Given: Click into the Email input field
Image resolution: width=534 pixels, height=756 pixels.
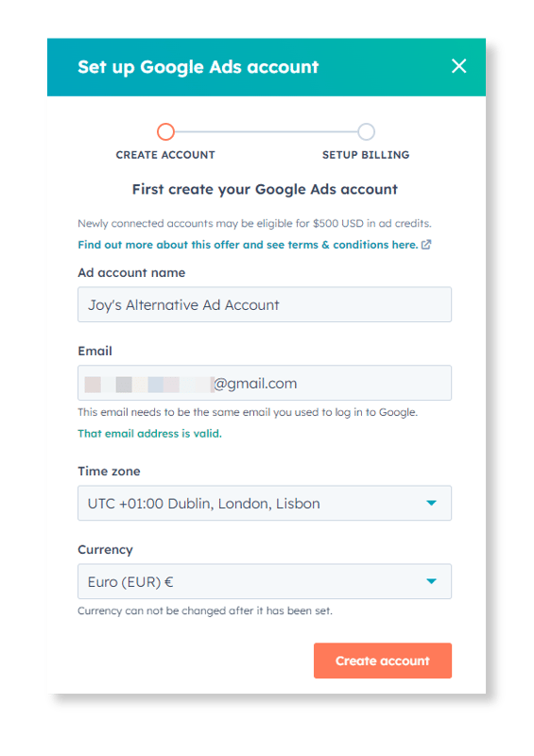Looking at the screenshot, I should tap(265, 383).
